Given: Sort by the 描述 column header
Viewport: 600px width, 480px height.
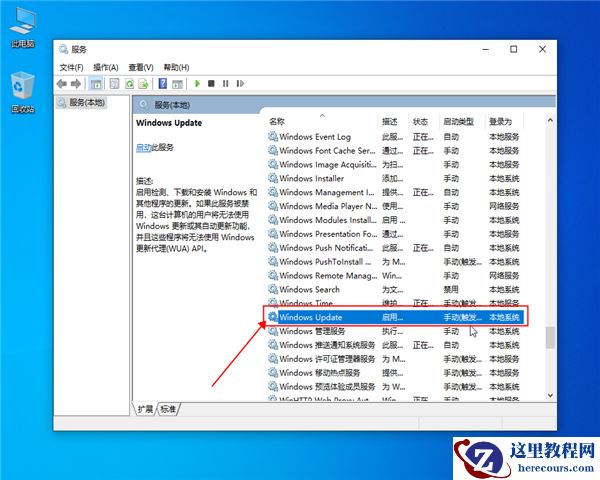Looking at the screenshot, I should coord(393,121).
